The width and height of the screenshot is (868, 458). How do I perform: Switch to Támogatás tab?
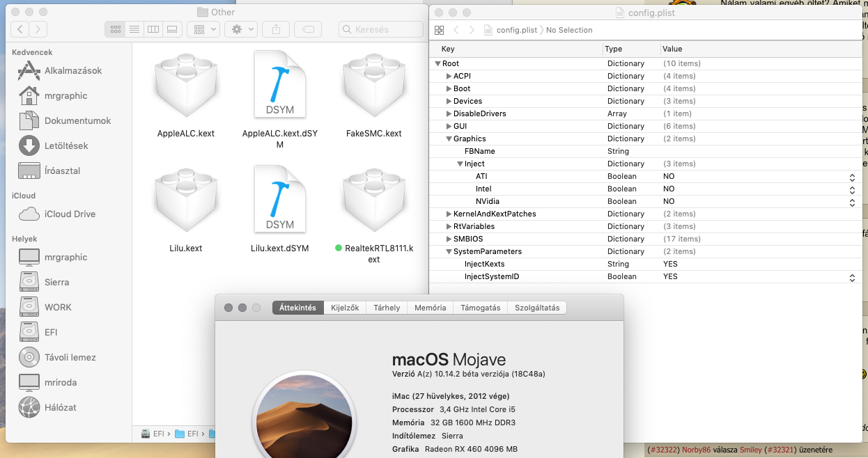(480, 308)
